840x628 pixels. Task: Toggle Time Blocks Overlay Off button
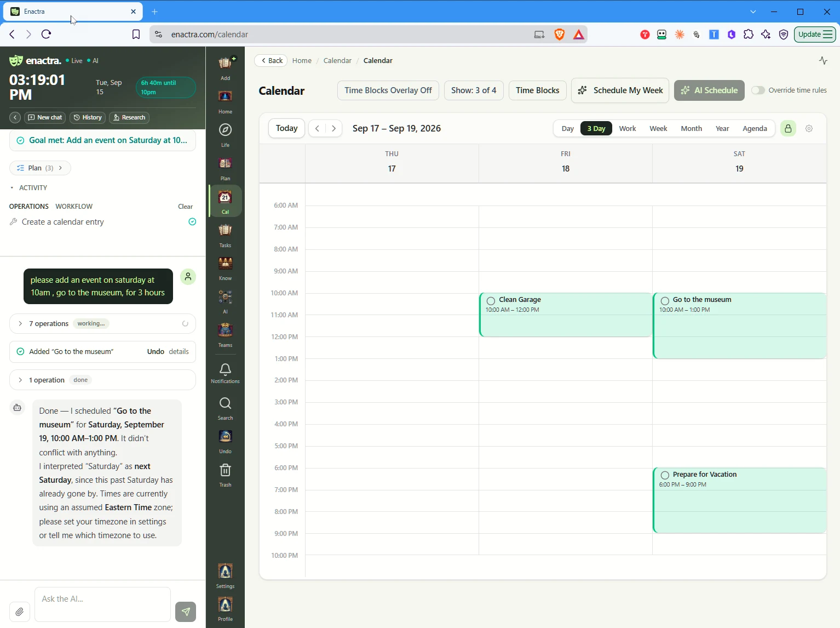(388, 90)
